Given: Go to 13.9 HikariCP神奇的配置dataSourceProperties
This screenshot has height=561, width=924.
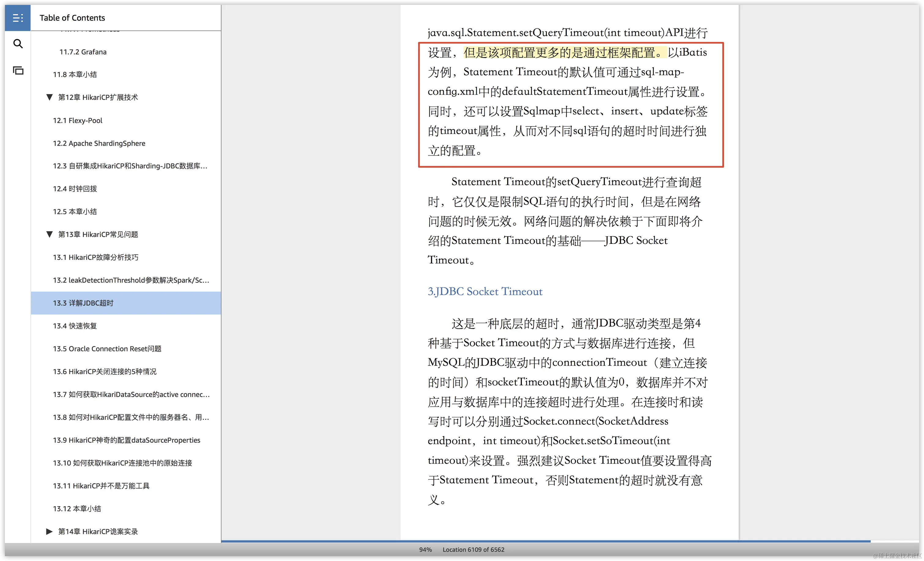Looking at the screenshot, I should (127, 440).
